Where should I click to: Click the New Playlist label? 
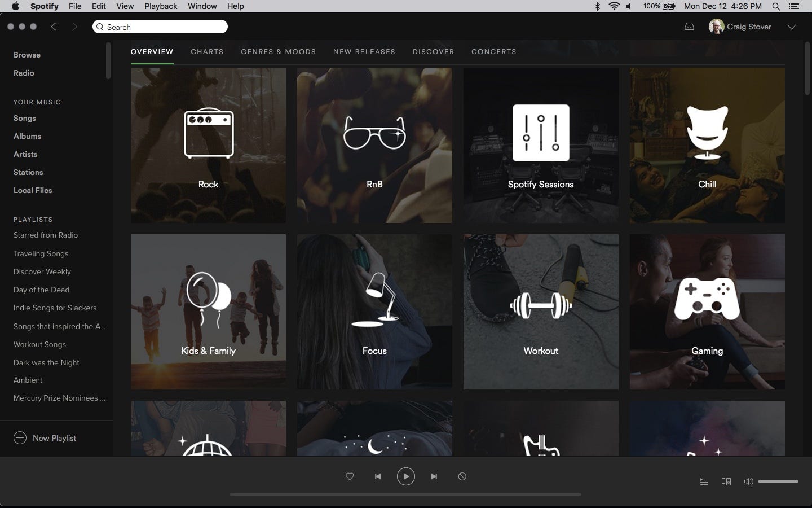(x=54, y=438)
